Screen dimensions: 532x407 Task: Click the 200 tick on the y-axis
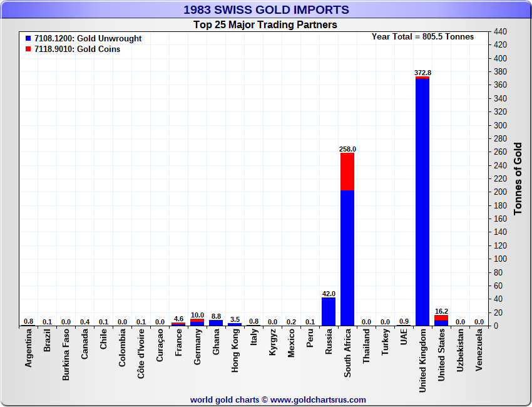pyautogui.click(x=500, y=192)
